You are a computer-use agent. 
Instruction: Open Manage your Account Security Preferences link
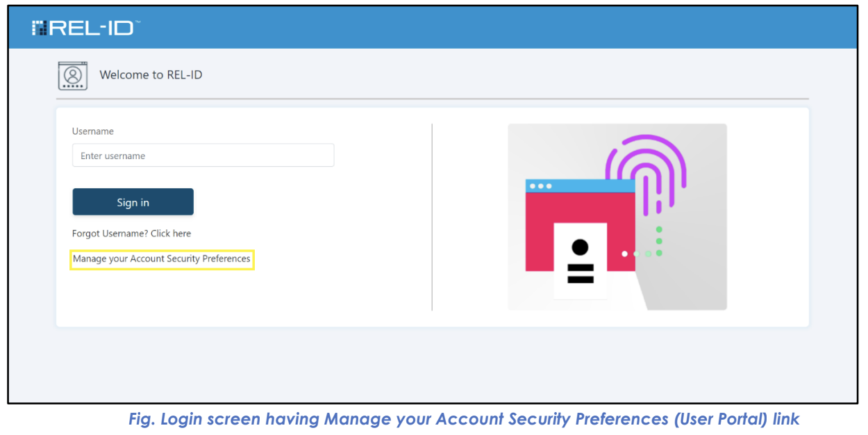161,259
